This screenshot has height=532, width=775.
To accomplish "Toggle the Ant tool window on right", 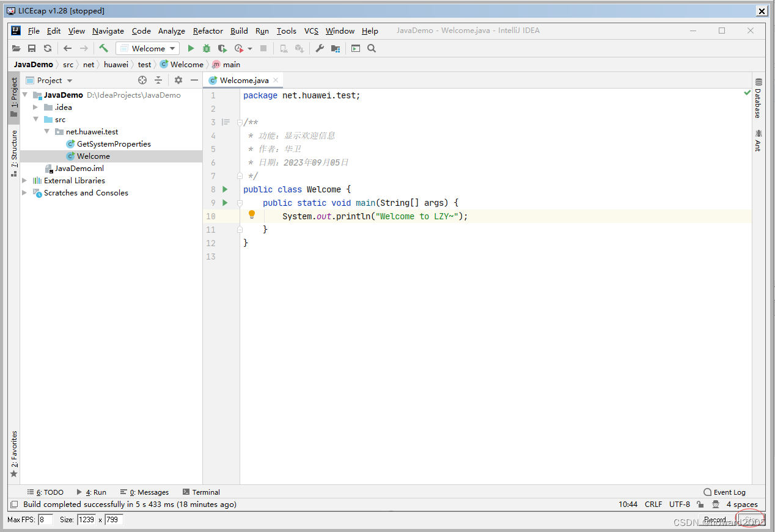I will (x=758, y=140).
